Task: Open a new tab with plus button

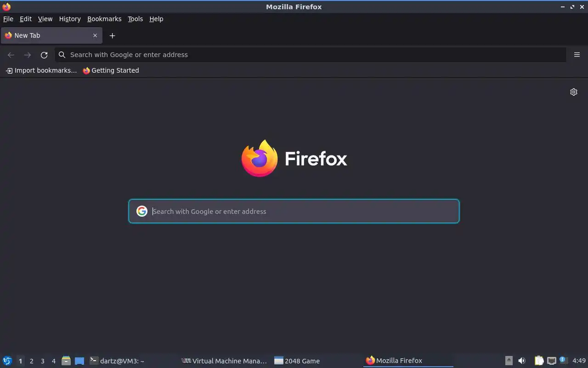Action: (112, 35)
